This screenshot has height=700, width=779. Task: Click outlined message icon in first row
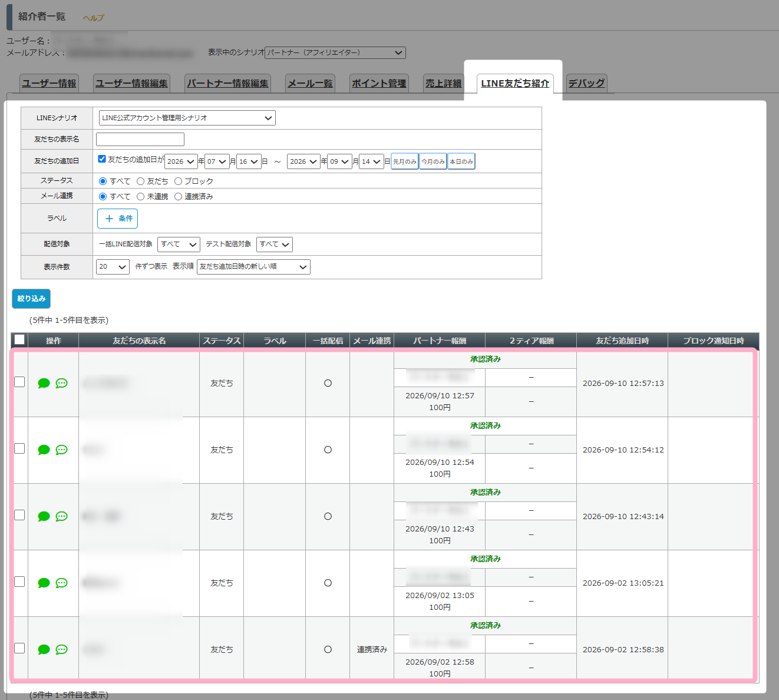(61, 384)
